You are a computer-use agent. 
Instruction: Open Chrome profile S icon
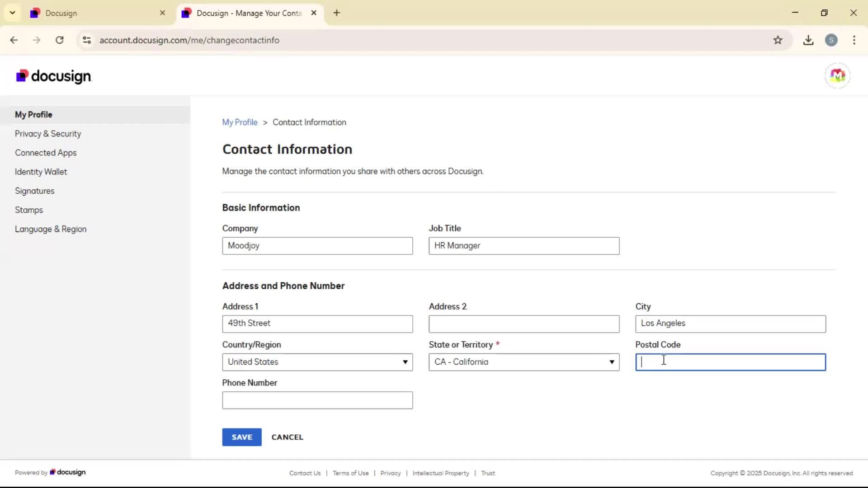tap(831, 40)
